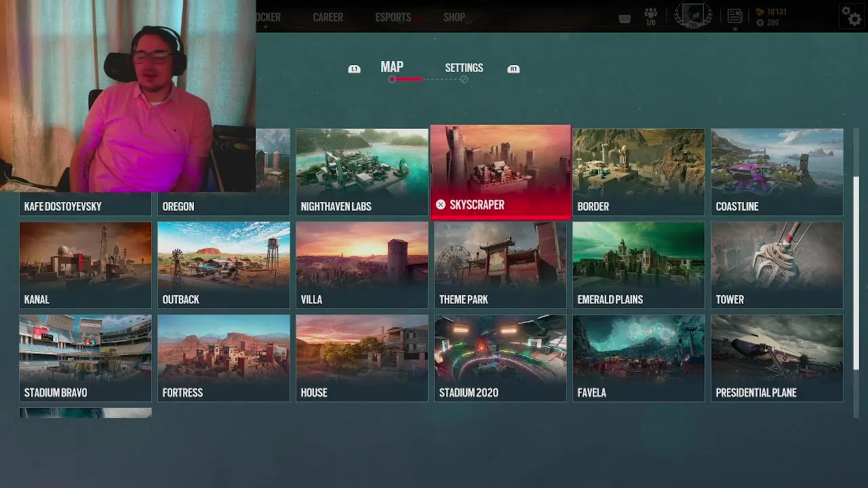Toggle the Nighthaven Labs map
The height and width of the screenshot is (488, 868).
coord(362,172)
